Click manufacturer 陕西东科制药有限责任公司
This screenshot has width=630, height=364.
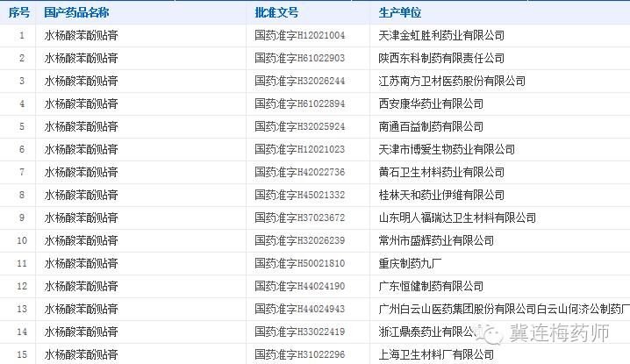(441, 58)
